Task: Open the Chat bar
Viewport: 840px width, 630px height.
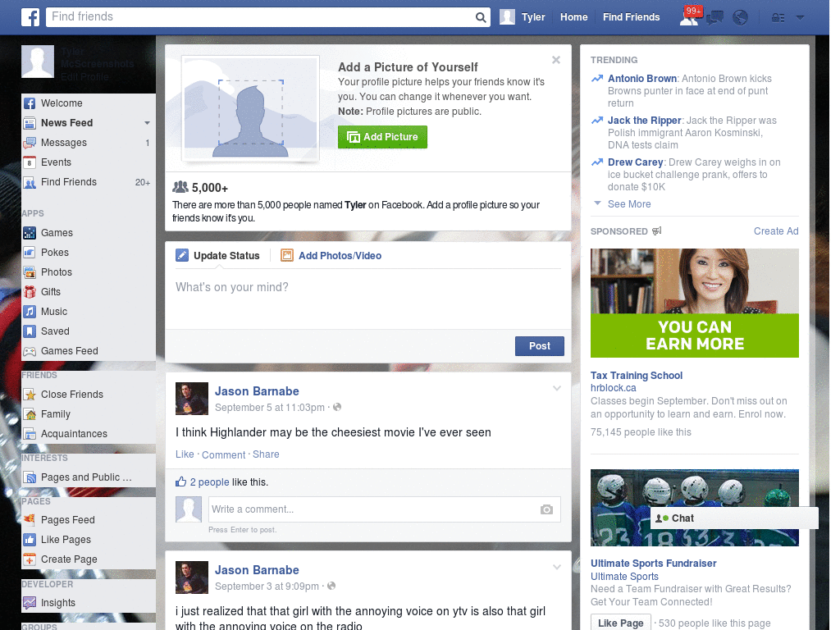Action: [x=734, y=518]
